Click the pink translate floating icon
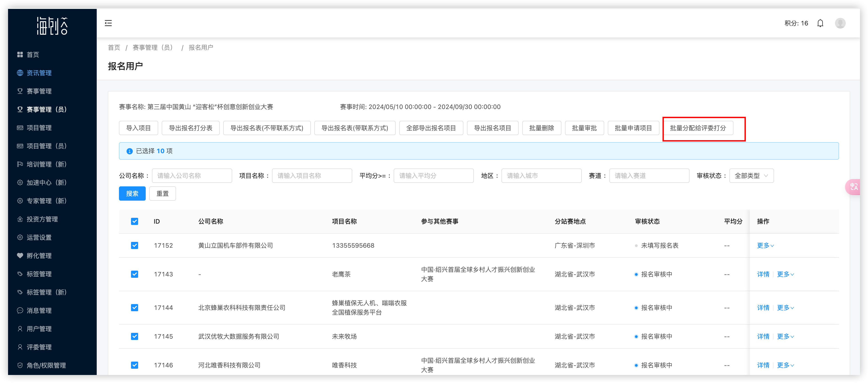 (x=856, y=187)
